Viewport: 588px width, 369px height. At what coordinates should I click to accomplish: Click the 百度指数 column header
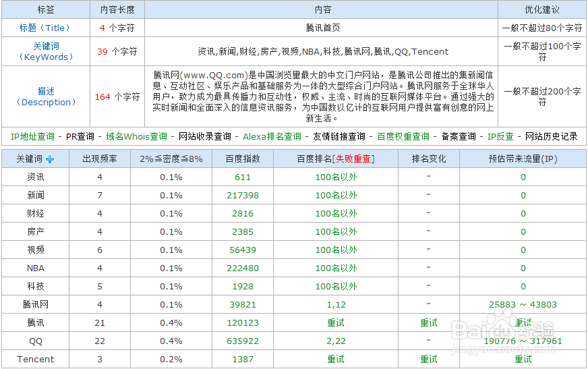coord(243,159)
